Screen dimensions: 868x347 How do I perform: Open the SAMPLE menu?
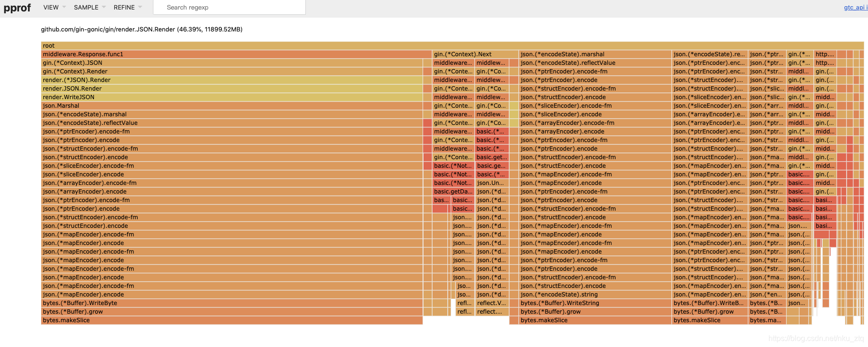(89, 7)
